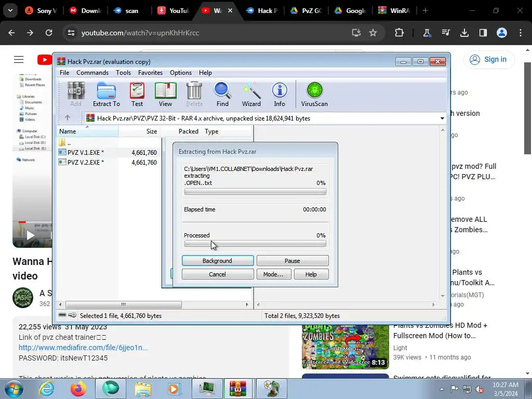
Task: Open Chrome three-dot menu
Action: coord(521,33)
